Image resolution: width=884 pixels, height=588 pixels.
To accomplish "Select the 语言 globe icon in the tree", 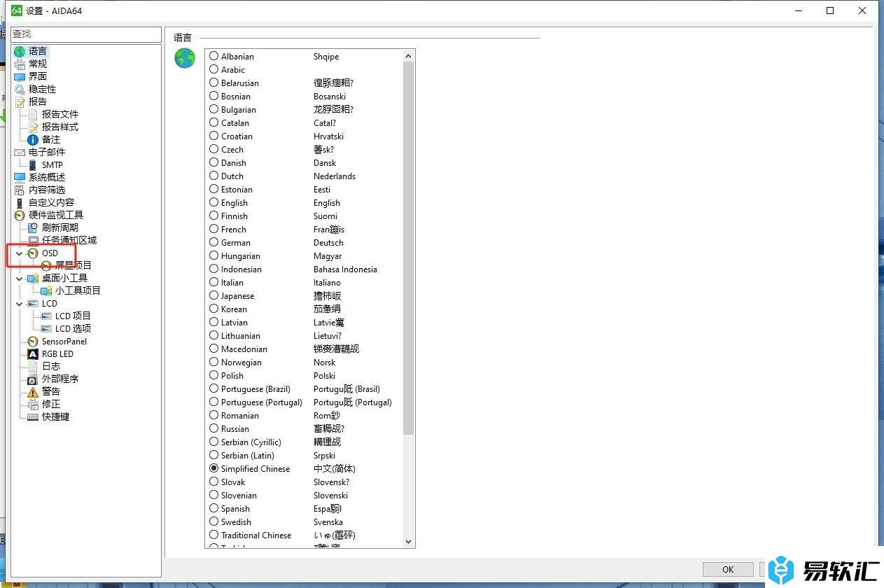I will pyautogui.click(x=20, y=51).
